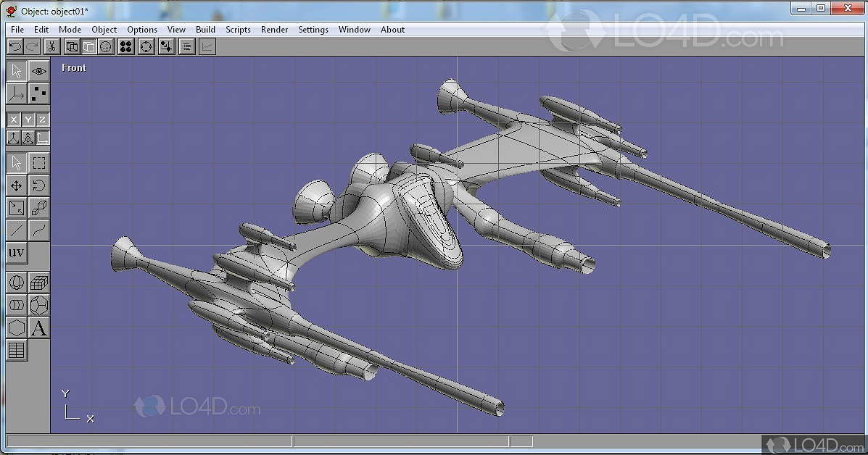Select the screen coordinate system button

[42, 138]
